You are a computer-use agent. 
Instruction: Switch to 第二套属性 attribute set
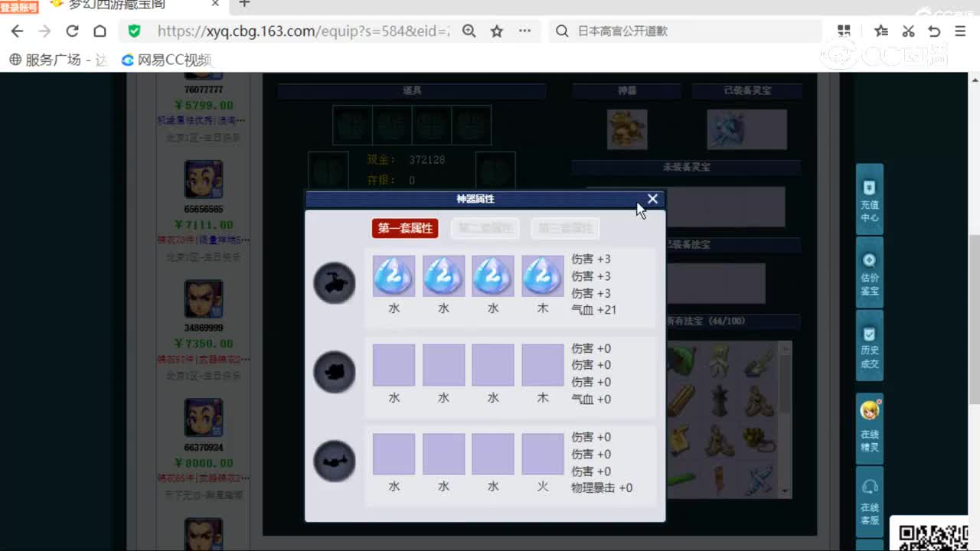(x=485, y=228)
